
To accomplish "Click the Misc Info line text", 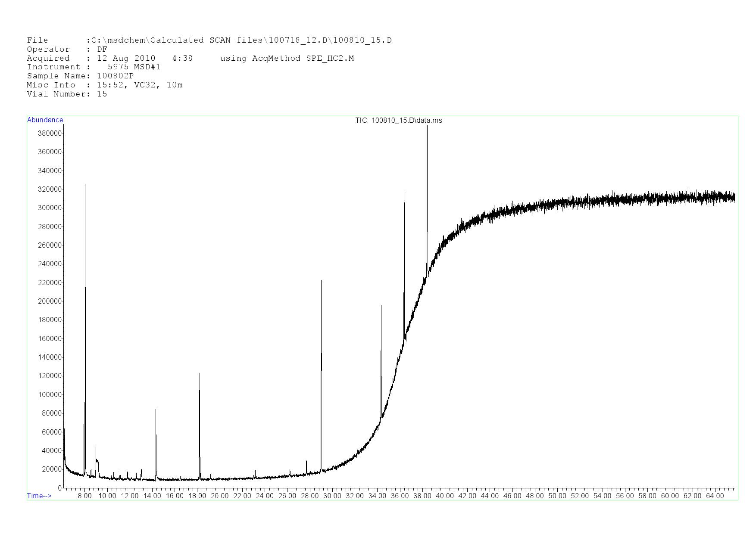I will (x=105, y=85).
